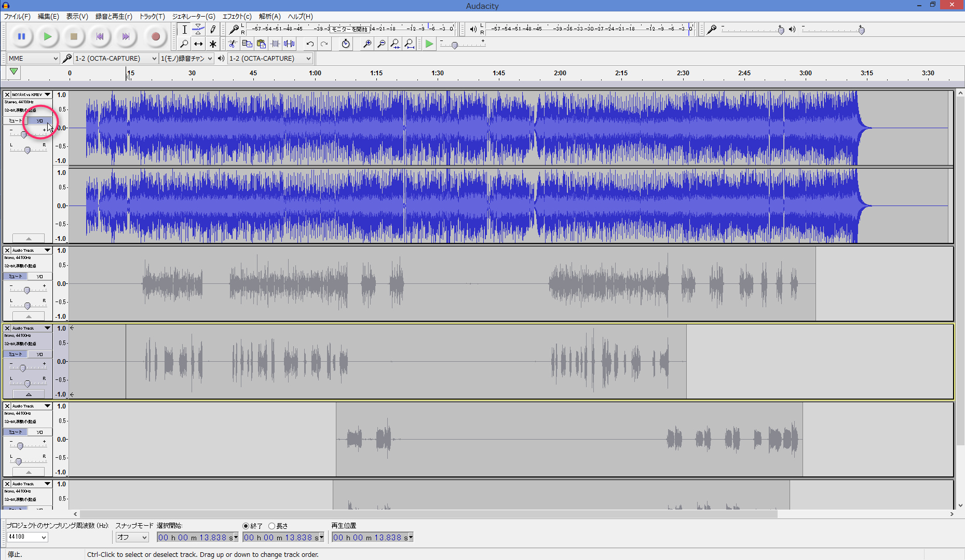Click the recording meter to start monitoring

coord(350,29)
